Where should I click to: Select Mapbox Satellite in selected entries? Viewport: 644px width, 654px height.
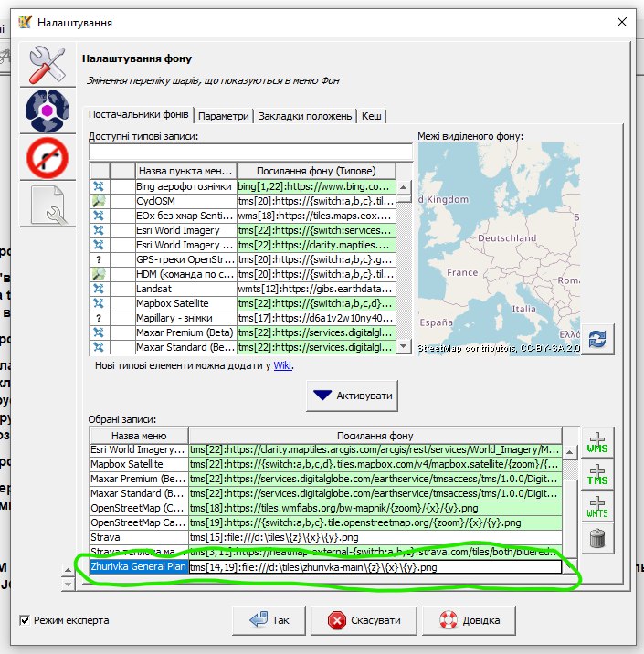tap(139, 464)
